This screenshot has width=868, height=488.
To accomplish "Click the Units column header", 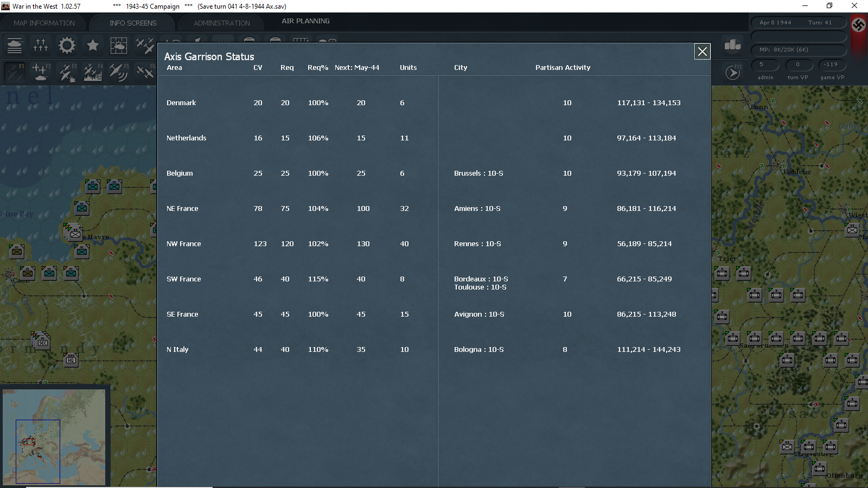I will click(x=409, y=68).
